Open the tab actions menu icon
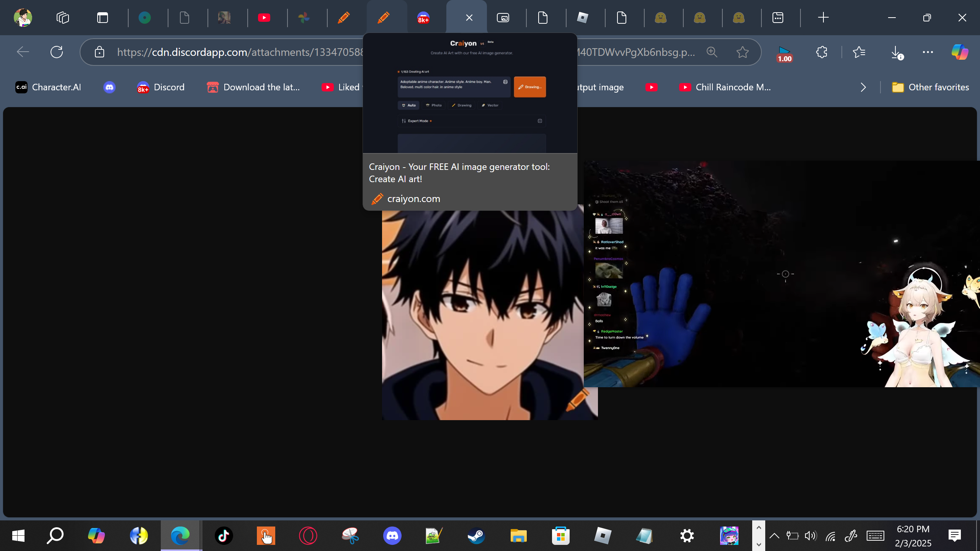This screenshot has height=551, width=980. click(x=103, y=18)
